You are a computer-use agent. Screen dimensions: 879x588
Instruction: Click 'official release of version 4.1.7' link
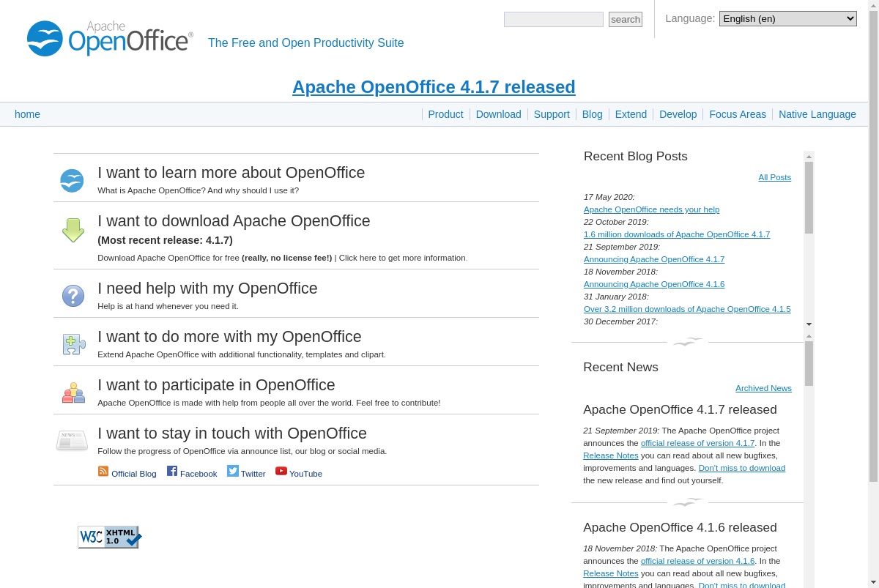tap(697, 443)
